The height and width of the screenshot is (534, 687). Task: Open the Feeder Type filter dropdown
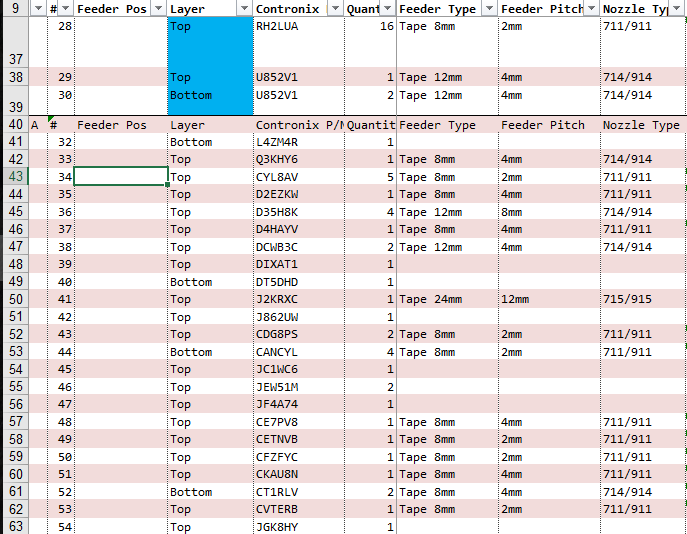(x=489, y=8)
